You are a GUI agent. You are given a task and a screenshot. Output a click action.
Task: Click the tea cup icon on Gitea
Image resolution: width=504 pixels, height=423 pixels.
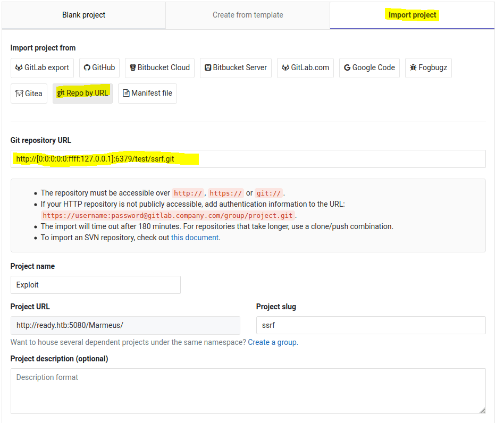pos(19,94)
